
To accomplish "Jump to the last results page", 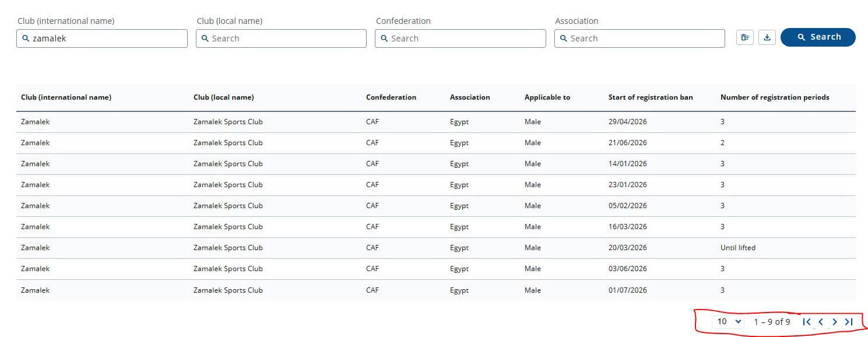I will tap(849, 322).
